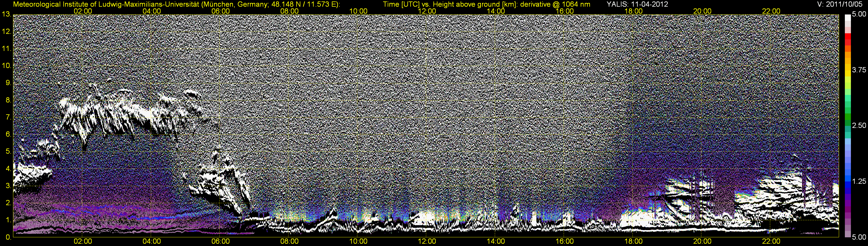This screenshot has width=868, height=246.
Task: Click the 12:00 label on bottom time axis
Action: coord(427,241)
